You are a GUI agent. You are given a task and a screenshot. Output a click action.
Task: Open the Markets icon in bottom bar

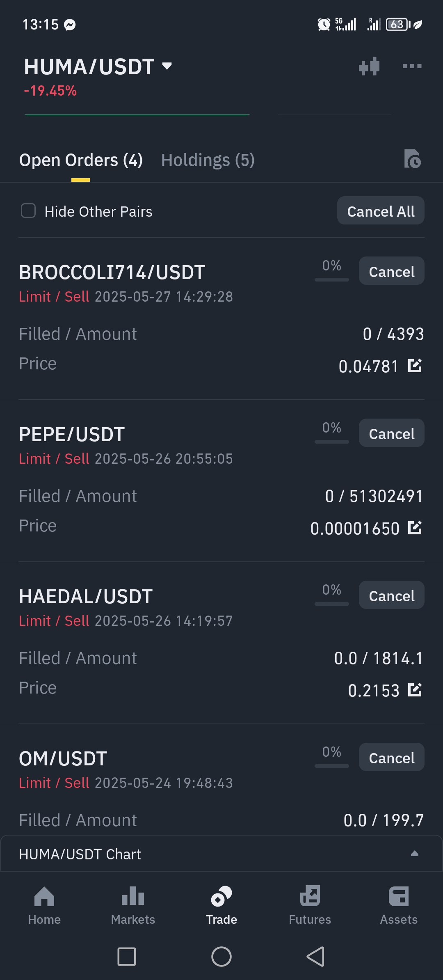[x=133, y=896]
